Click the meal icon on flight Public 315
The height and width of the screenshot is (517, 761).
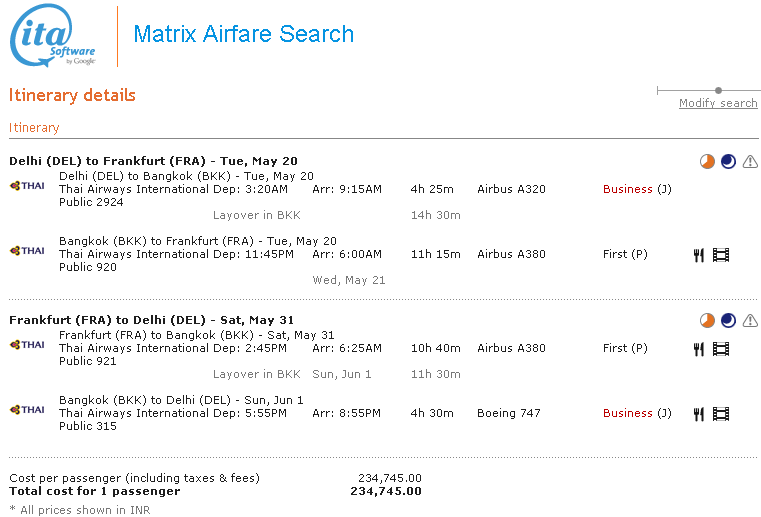[x=699, y=413]
